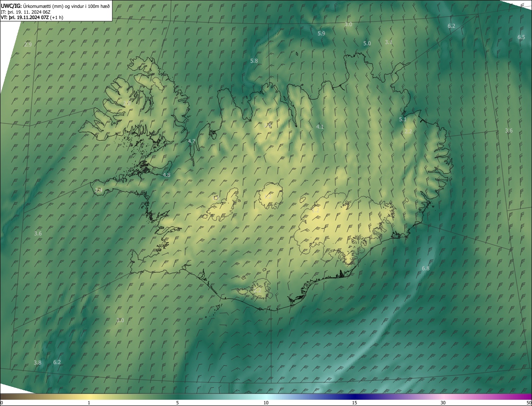The height and width of the screenshot is (406, 532).
Task: Click the '4.8' value label
Action: [167, 175]
